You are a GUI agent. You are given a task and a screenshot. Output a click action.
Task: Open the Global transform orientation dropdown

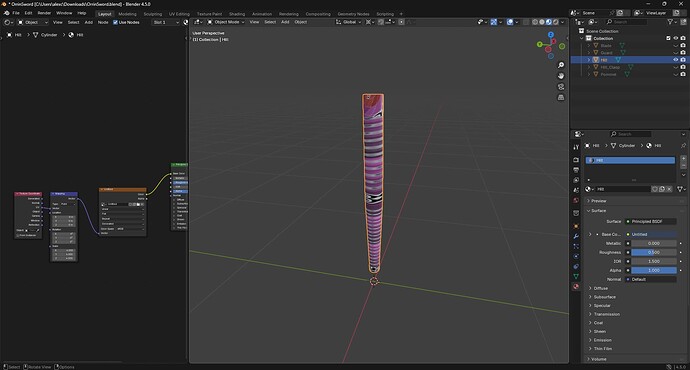(x=349, y=22)
